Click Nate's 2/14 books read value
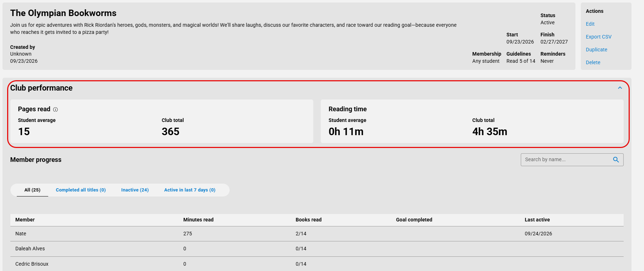Image resolution: width=644 pixels, height=271 pixels. pyautogui.click(x=301, y=234)
